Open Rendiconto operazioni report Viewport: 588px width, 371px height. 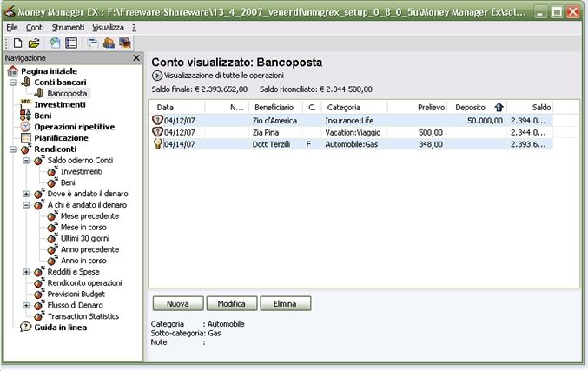pos(84,283)
